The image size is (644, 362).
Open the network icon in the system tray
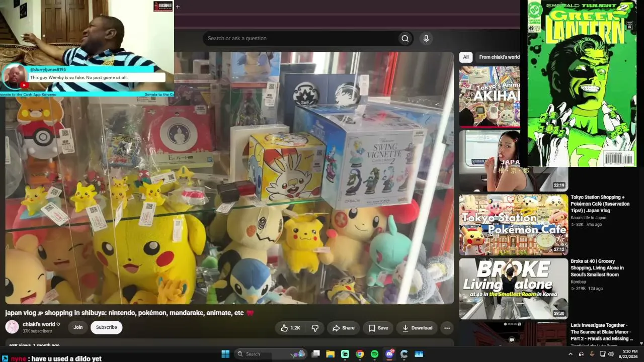point(602,354)
